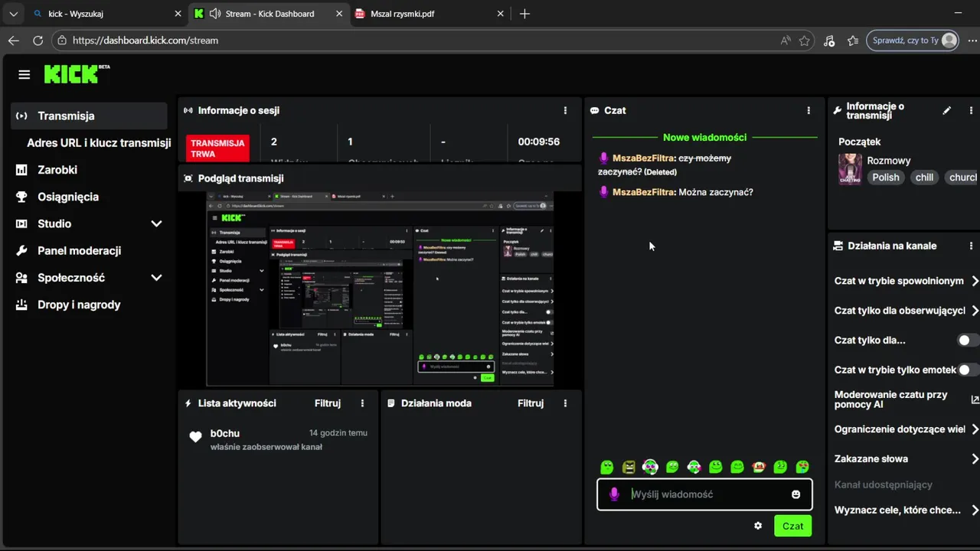Screen dimensions: 980x551
Task: Open Lista aktywności three-dot menu
Action: [x=363, y=403]
